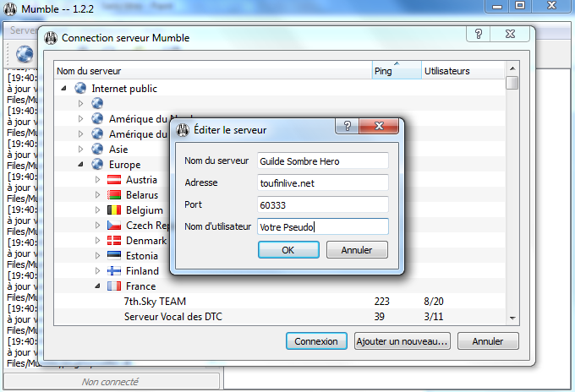This screenshot has width=575, height=392.
Task: Click the Europe globe icon
Action: click(97, 164)
